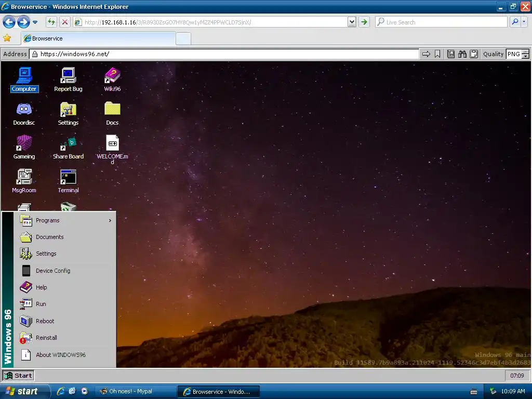Click the Quality PNG value field
532x399 pixels.
[x=514, y=54]
